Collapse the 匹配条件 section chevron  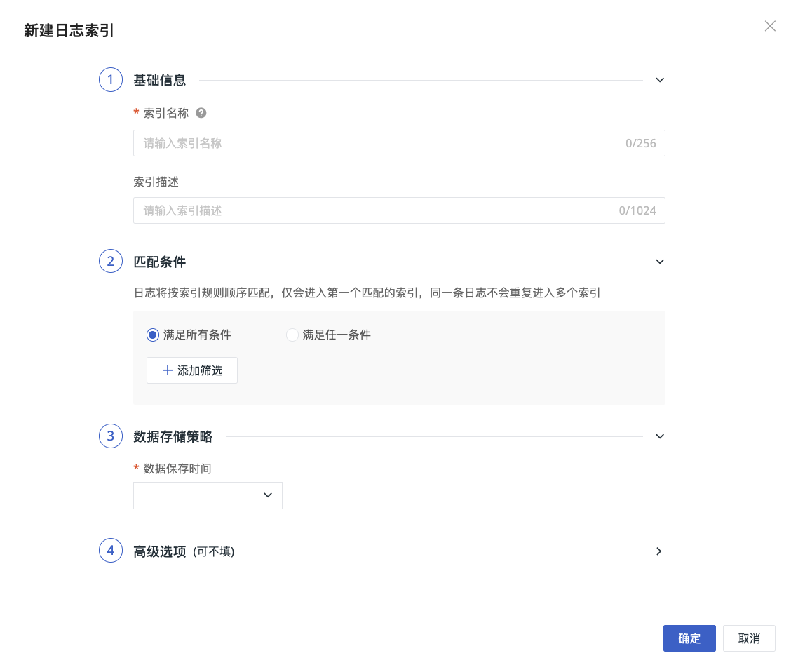pyautogui.click(x=659, y=262)
